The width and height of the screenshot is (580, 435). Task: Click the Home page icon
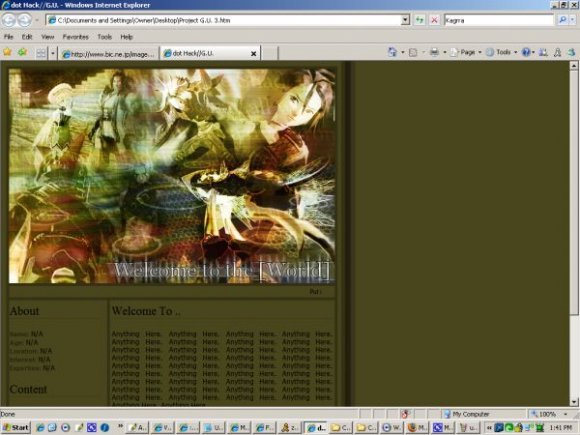(392, 52)
